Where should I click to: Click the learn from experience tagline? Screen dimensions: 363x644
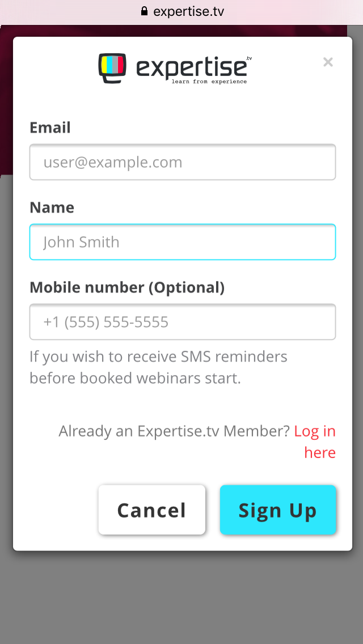pyautogui.click(x=209, y=82)
